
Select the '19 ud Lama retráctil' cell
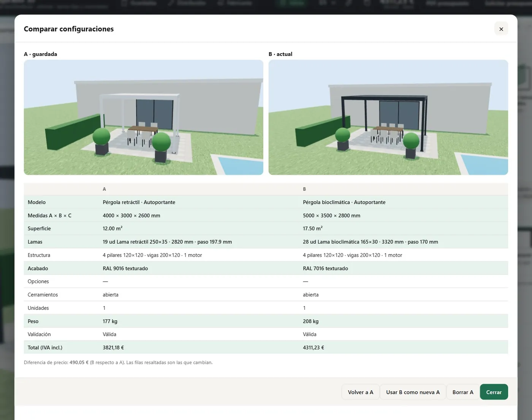pos(167,242)
